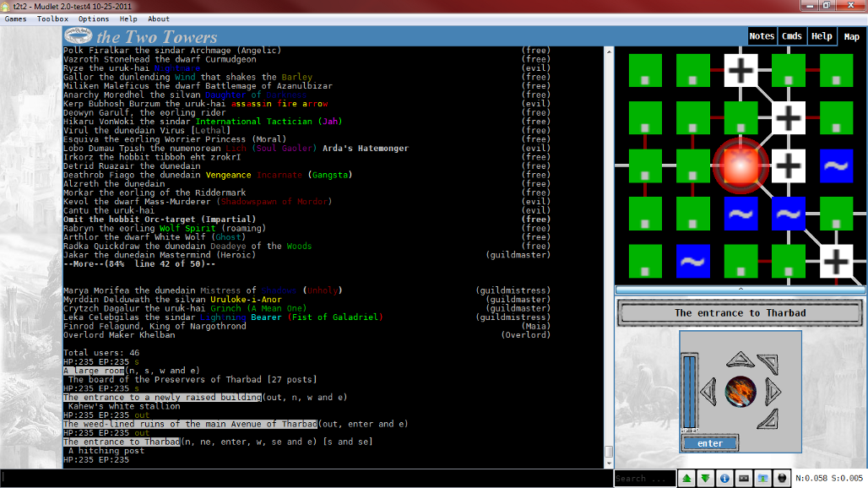Select blue water room directly south of player marker
The image size is (868, 488).
tap(741, 214)
